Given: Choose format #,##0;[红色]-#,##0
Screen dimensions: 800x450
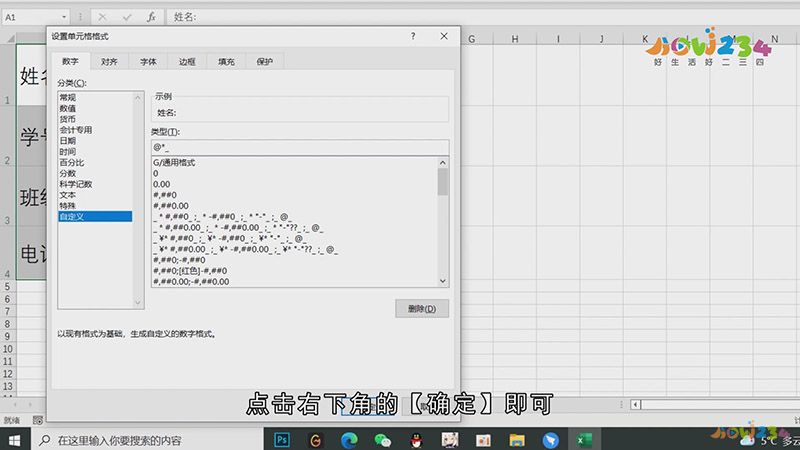Looking at the screenshot, I should point(294,270).
